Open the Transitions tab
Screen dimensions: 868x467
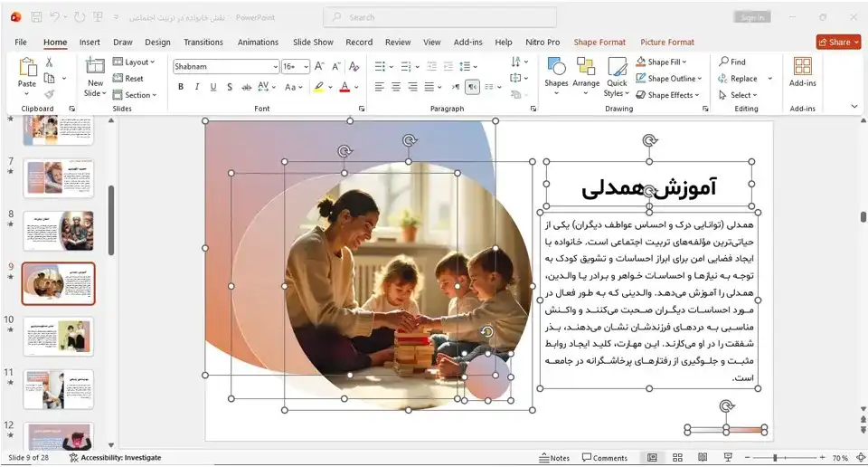coord(203,43)
